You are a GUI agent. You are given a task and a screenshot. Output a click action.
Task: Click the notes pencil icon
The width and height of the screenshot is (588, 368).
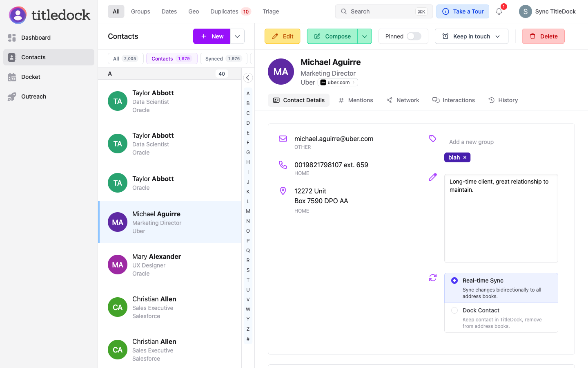coord(433,177)
